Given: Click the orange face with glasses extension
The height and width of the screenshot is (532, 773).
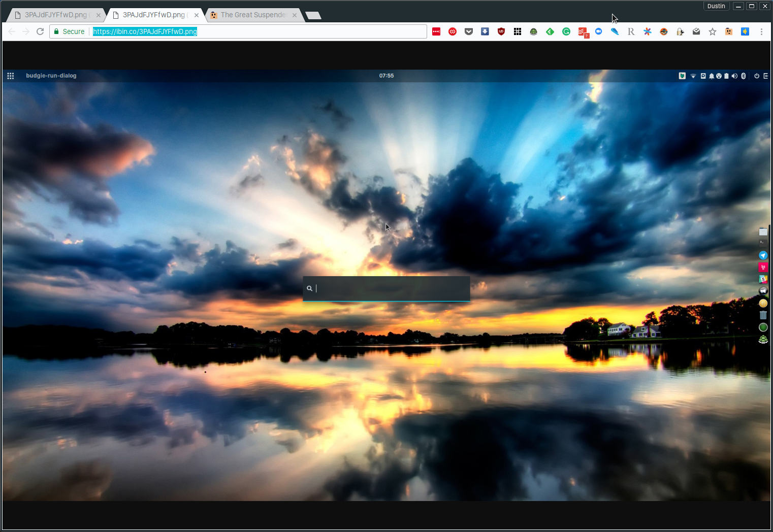Looking at the screenshot, I should click(664, 31).
